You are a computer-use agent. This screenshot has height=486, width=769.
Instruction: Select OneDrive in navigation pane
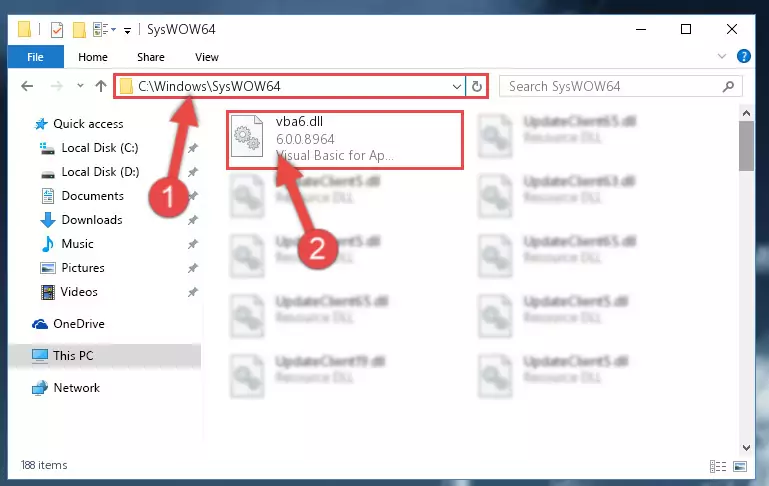pos(78,324)
